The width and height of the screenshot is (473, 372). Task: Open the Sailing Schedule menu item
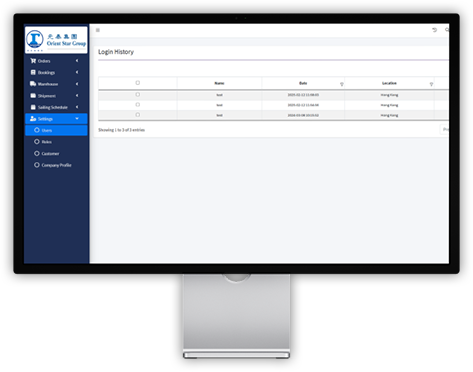[x=56, y=107]
